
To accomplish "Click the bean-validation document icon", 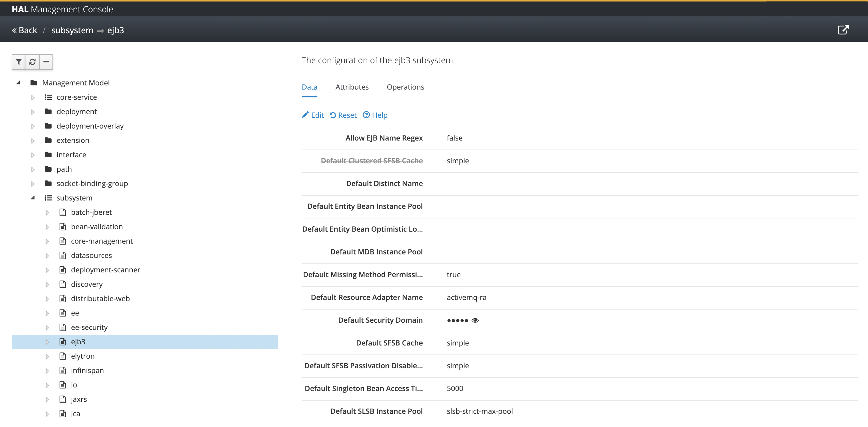I will [63, 227].
